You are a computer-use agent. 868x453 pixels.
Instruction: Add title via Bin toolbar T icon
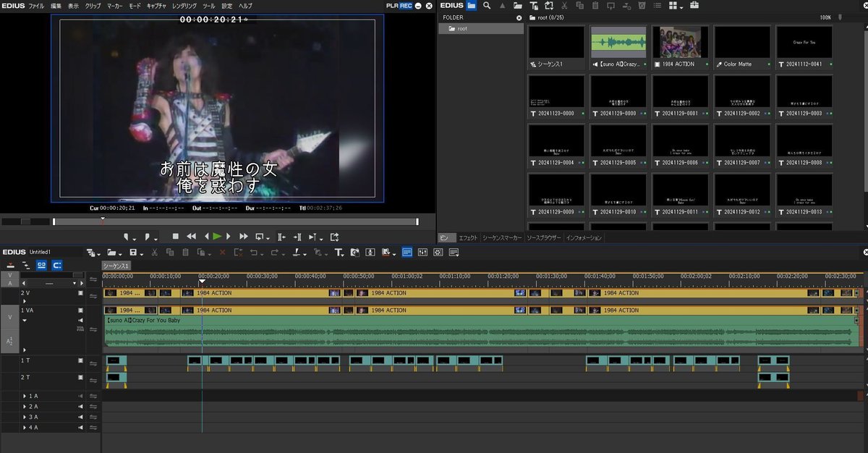click(533, 6)
